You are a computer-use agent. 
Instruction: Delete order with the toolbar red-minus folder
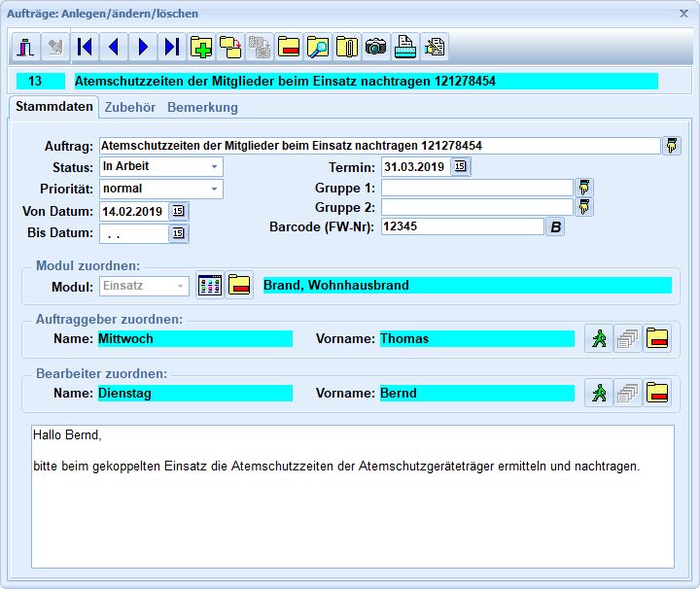click(289, 47)
